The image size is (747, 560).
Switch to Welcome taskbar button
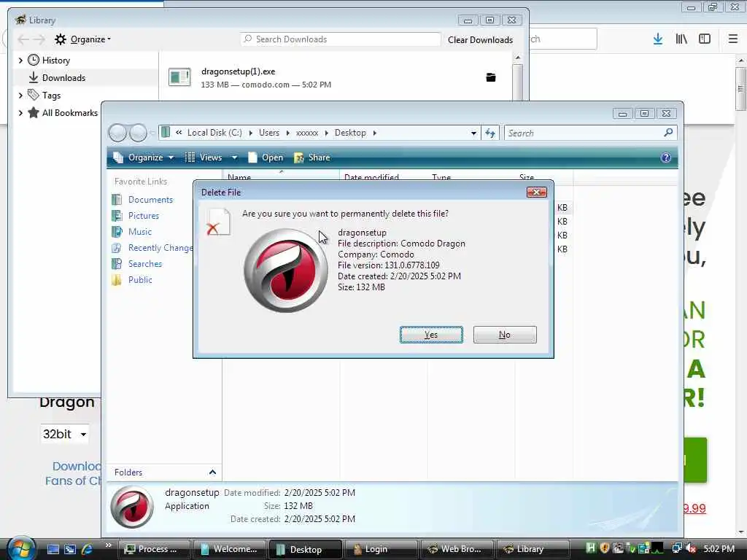pyautogui.click(x=230, y=549)
